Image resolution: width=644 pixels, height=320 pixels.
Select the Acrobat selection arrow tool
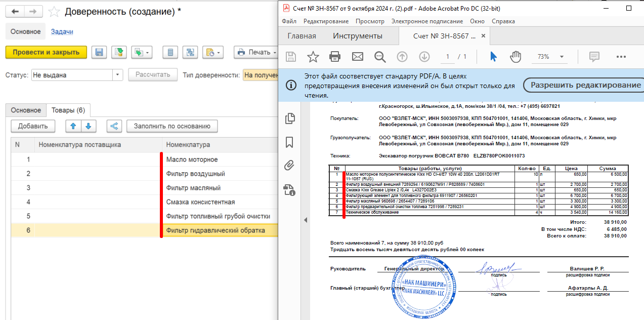(x=493, y=57)
